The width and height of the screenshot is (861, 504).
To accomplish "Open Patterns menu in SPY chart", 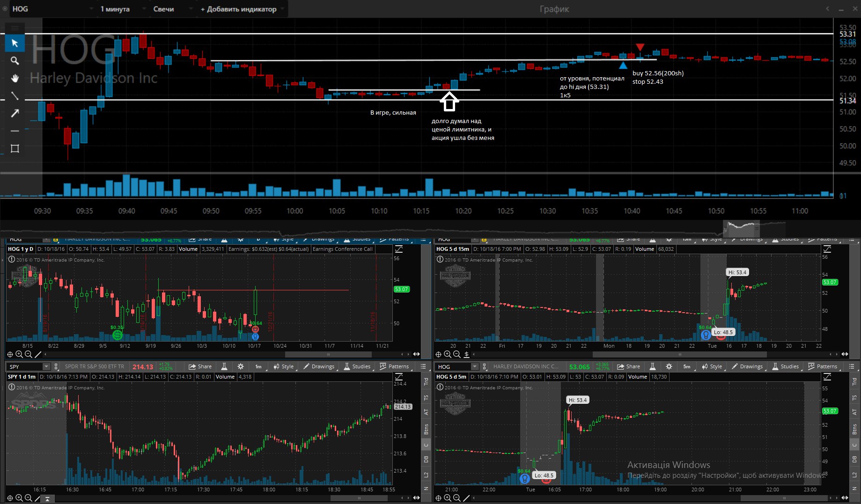I will [395, 366].
